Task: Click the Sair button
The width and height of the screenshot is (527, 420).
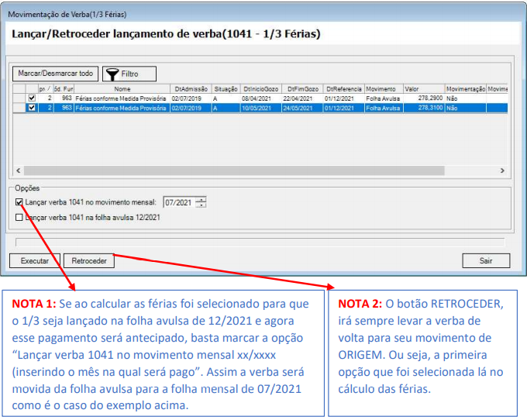Action: coord(486,260)
